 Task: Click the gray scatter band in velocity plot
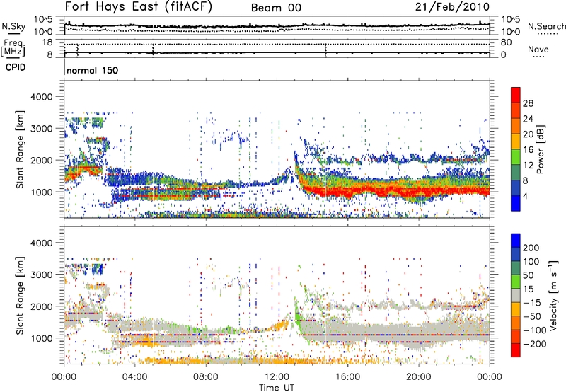pyautogui.click(x=393, y=330)
